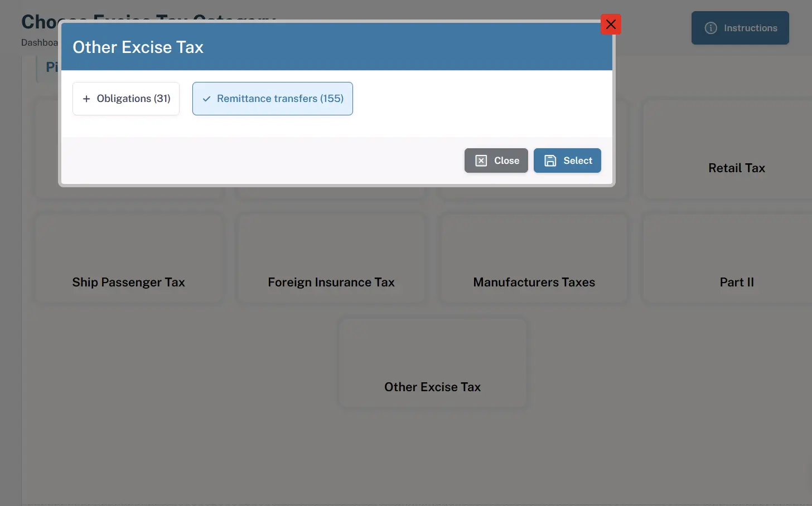Click the info icon beside Instructions
812x506 pixels.
[x=710, y=28]
